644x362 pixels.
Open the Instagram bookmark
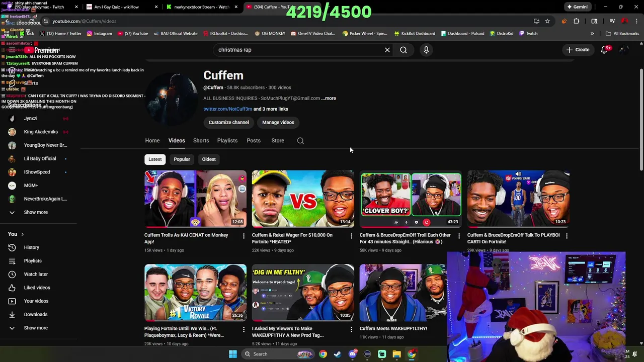[100, 34]
